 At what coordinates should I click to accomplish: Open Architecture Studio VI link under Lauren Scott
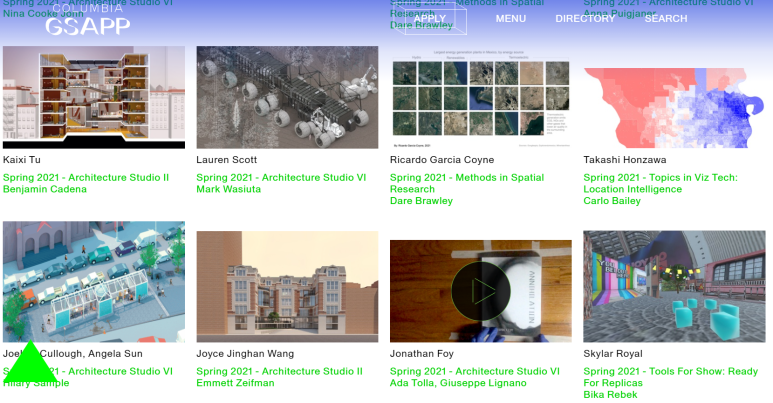(x=281, y=178)
